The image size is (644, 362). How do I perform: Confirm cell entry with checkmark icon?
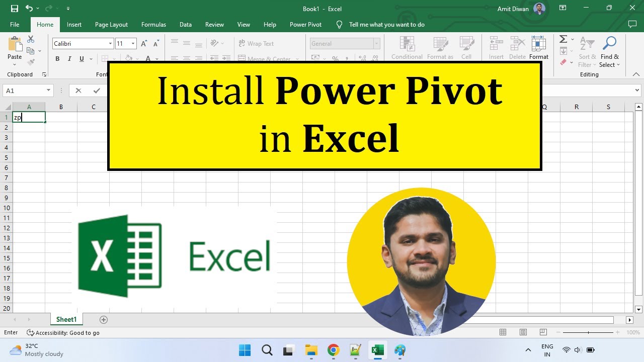[97, 90]
